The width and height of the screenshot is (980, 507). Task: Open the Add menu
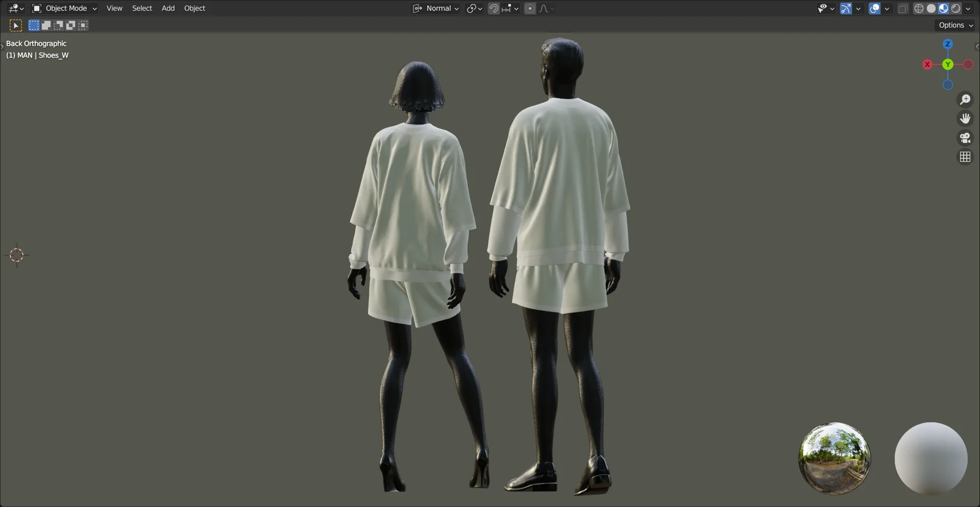(168, 8)
